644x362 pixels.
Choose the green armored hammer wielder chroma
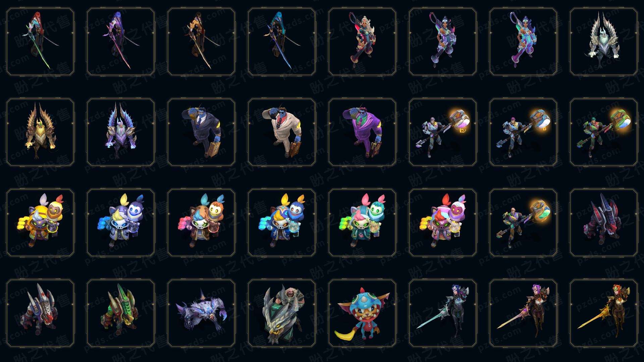pos(604,132)
